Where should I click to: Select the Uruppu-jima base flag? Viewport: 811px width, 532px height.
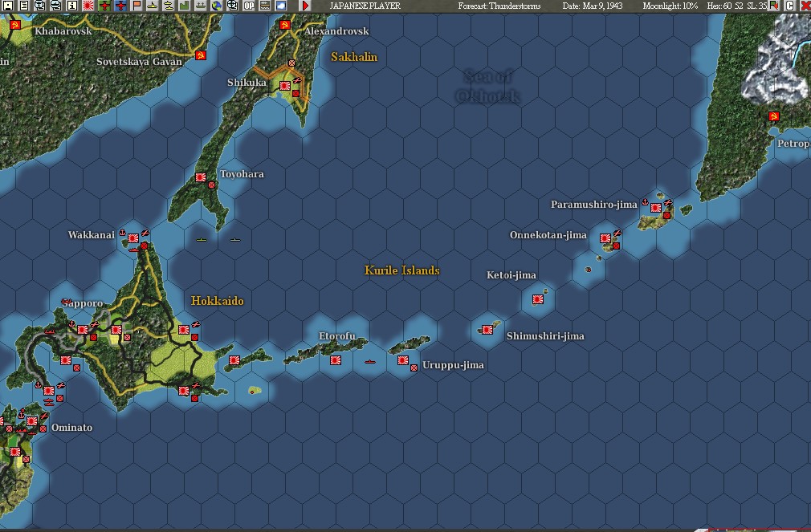[403, 359]
